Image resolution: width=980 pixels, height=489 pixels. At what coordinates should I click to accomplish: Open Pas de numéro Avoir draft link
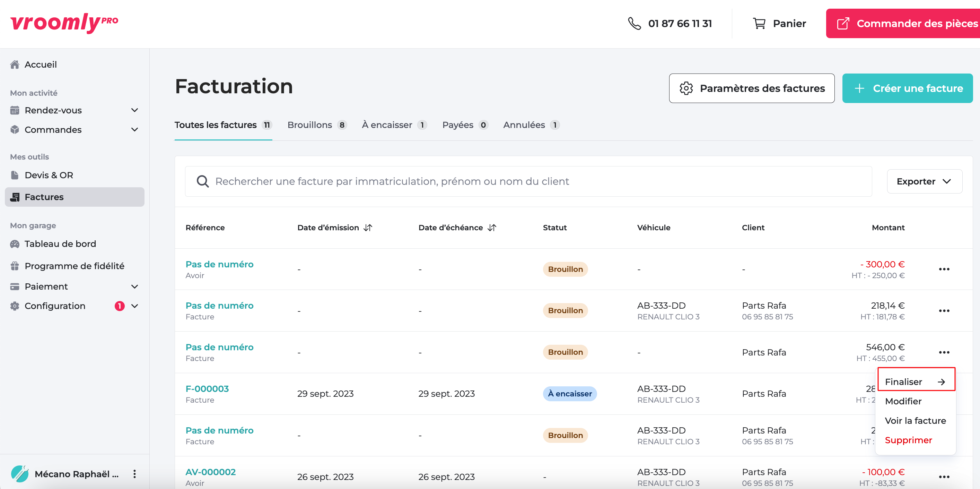(x=219, y=264)
